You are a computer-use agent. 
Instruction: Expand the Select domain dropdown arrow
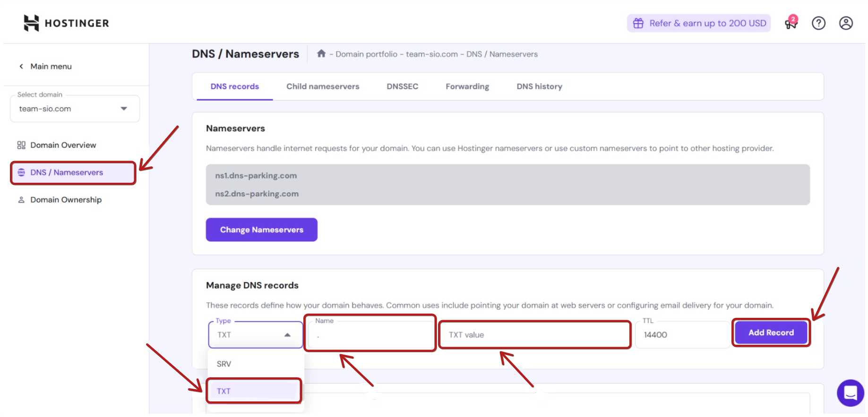[124, 109]
